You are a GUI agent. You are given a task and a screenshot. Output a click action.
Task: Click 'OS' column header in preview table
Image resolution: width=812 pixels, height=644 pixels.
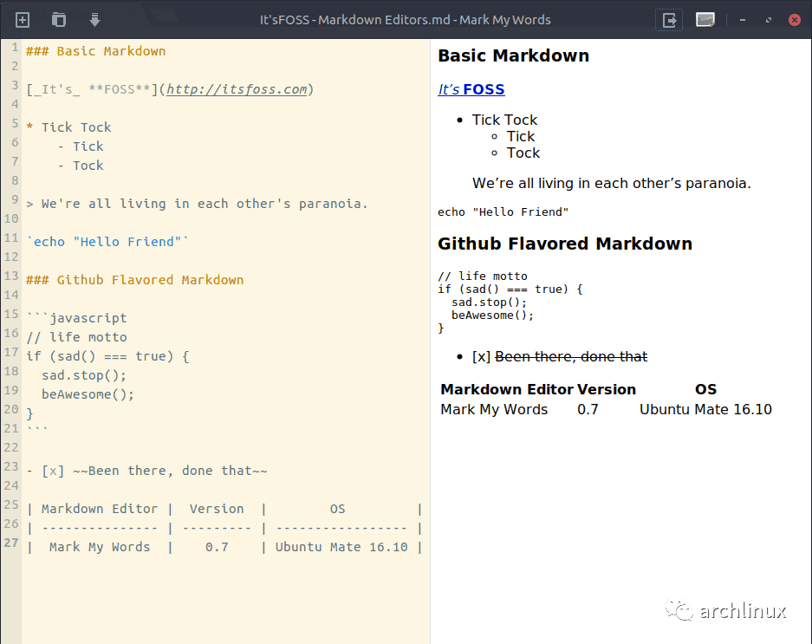point(705,389)
